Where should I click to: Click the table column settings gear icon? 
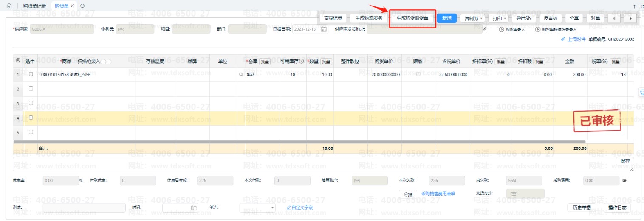[18, 61]
